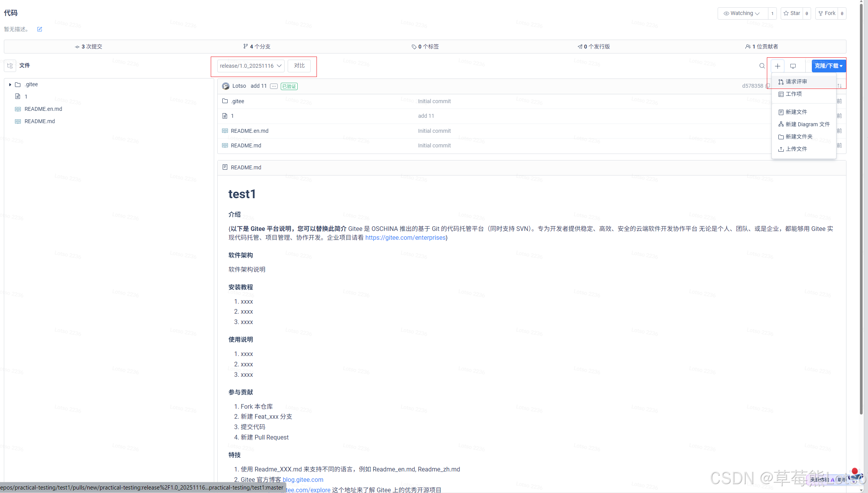Expand commit message ellipsis badge
Viewport: 868px width, 493px height.
(x=273, y=86)
